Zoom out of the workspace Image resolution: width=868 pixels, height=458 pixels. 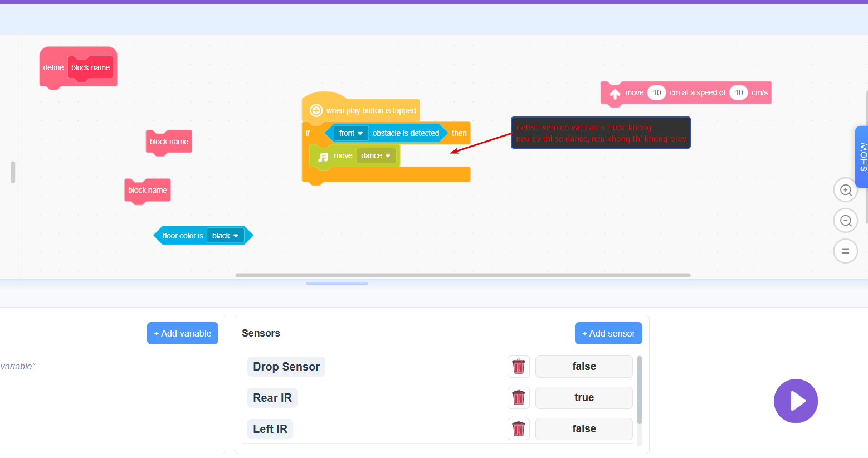[x=845, y=221]
